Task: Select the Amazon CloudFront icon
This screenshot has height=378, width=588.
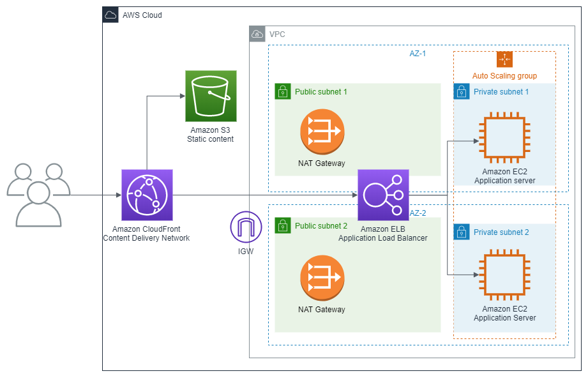Action: pos(147,195)
